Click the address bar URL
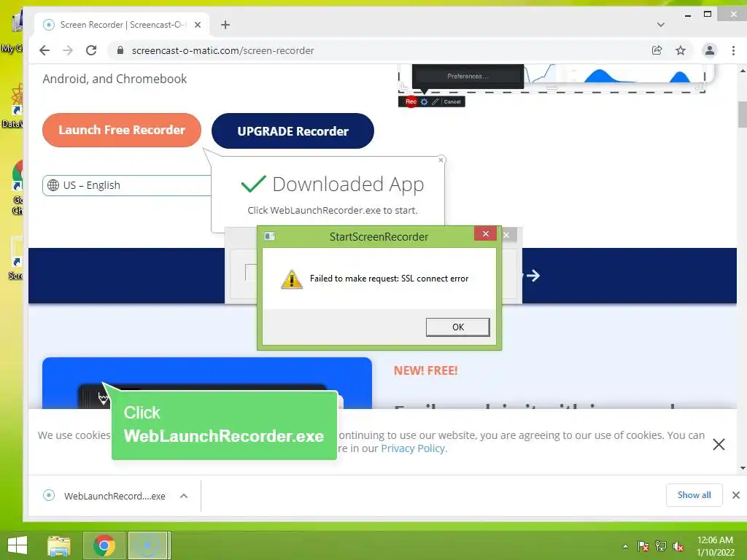This screenshot has height=560, width=747. [x=222, y=50]
